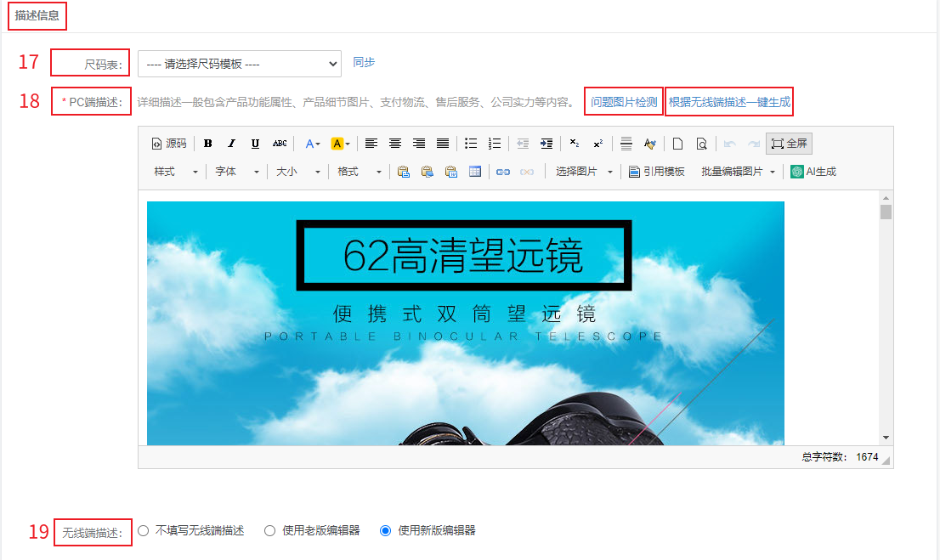The image size is (940, 560).
Task: Click 根据无线端描述一键生成 link
Action: tap(729, 102)
